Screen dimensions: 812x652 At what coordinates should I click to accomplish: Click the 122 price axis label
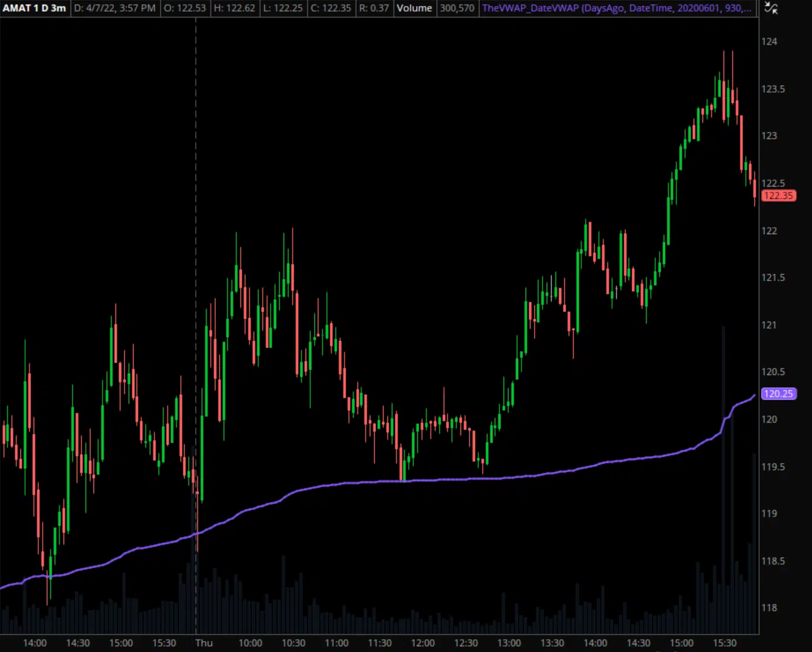pyautogui.click(x=769, y=231)
